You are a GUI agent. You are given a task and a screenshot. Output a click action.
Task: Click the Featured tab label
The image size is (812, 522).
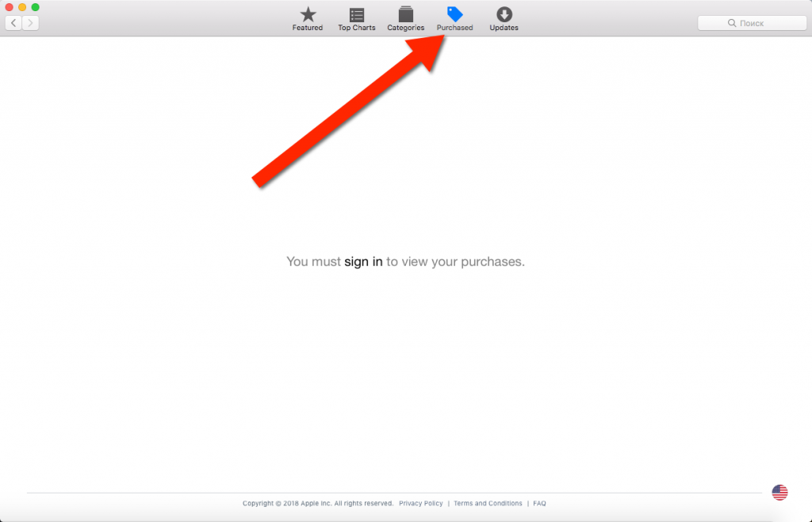[x=308, y=28]
